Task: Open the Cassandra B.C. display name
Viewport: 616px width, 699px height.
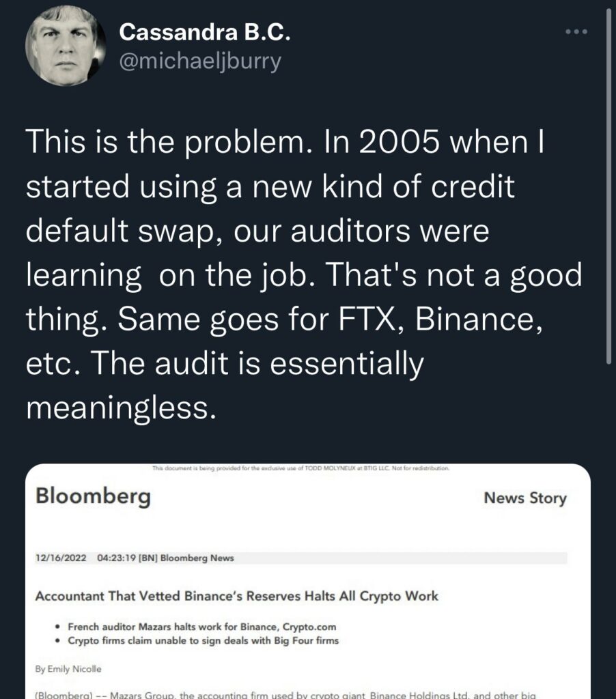Action: pyautogui.click(x=204, y=31)
